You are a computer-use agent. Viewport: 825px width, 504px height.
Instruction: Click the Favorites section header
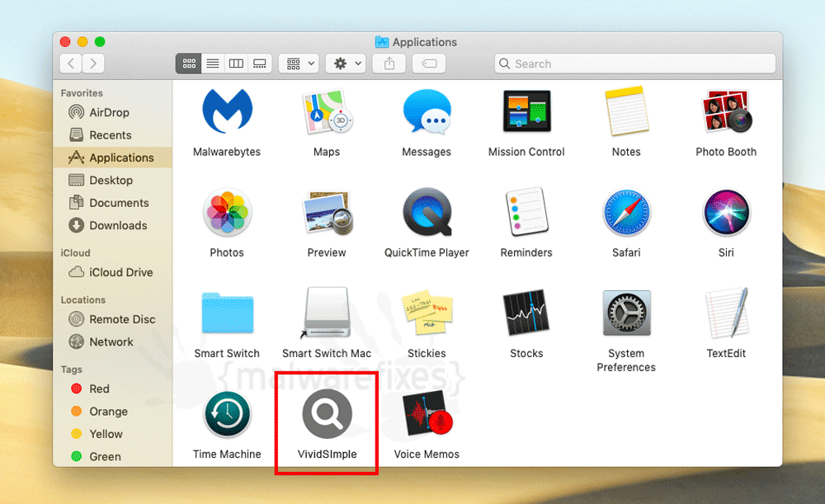82,93
